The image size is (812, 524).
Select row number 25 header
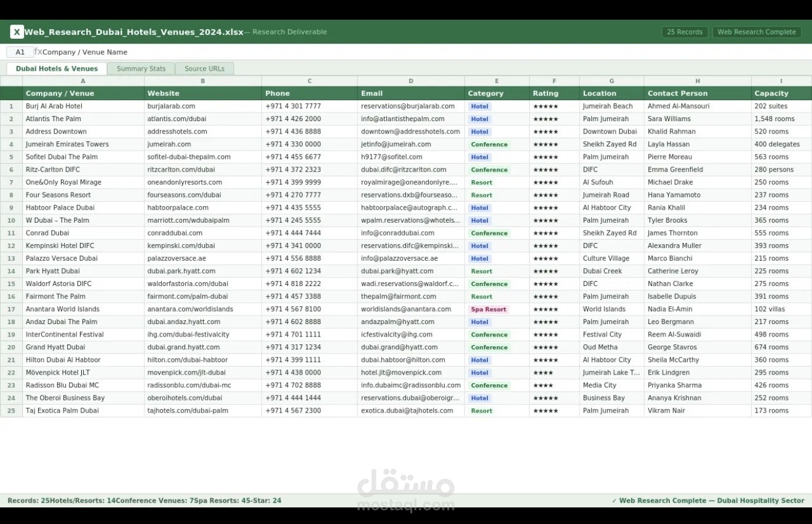(11, 411)
